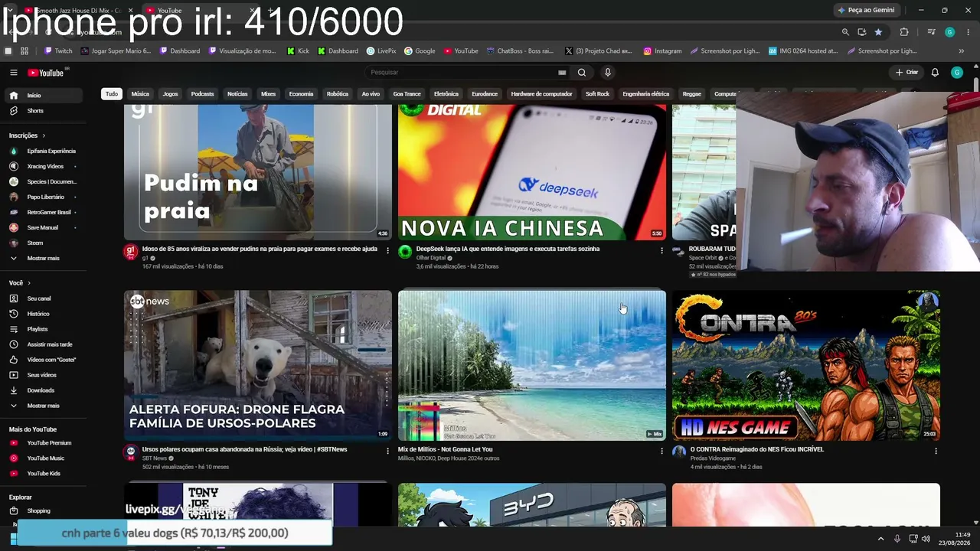980x551 pixels.
Task: Go to Início in the sidebar
Action: (42, 96)
